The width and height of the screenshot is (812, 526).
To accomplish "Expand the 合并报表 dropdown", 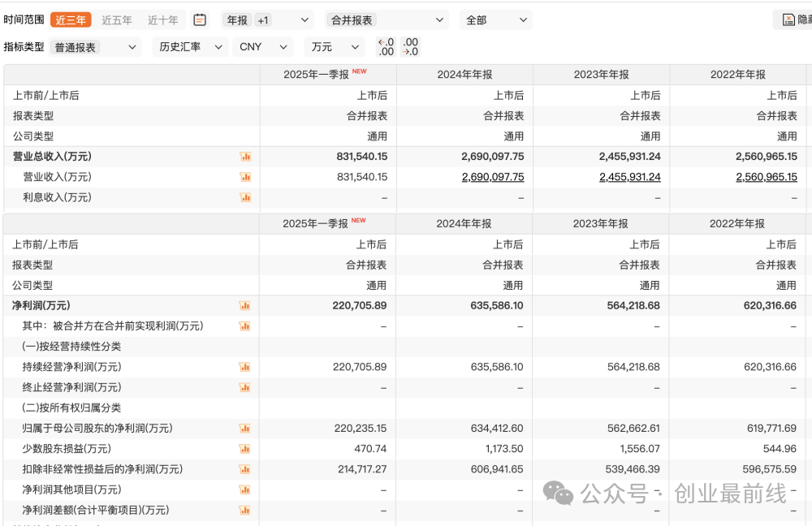I will (x=387, y=20).
